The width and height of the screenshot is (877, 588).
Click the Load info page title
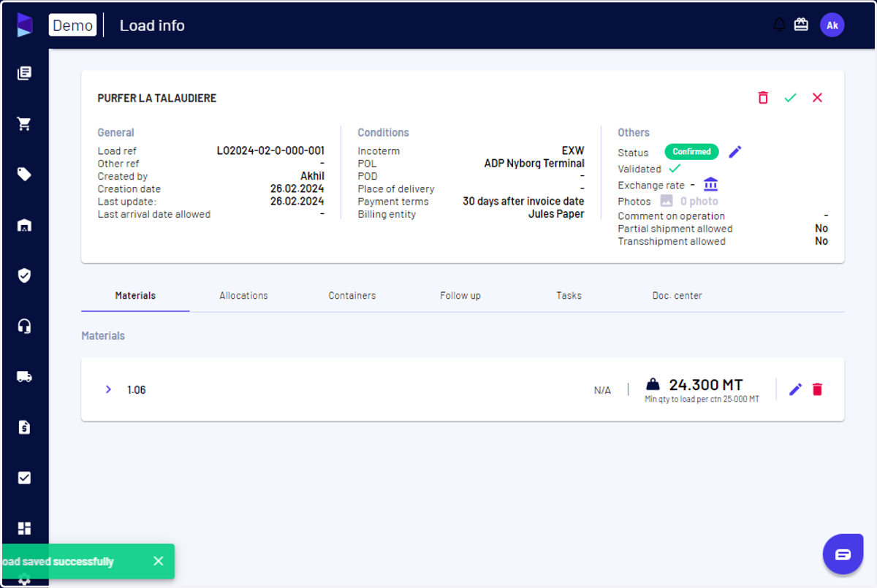pos(152,26)
